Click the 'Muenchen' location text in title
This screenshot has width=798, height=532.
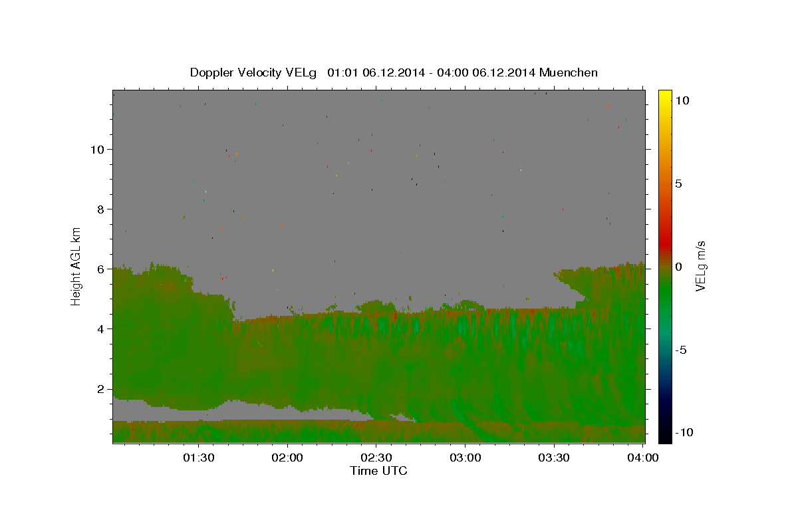(x=569, y=72)
